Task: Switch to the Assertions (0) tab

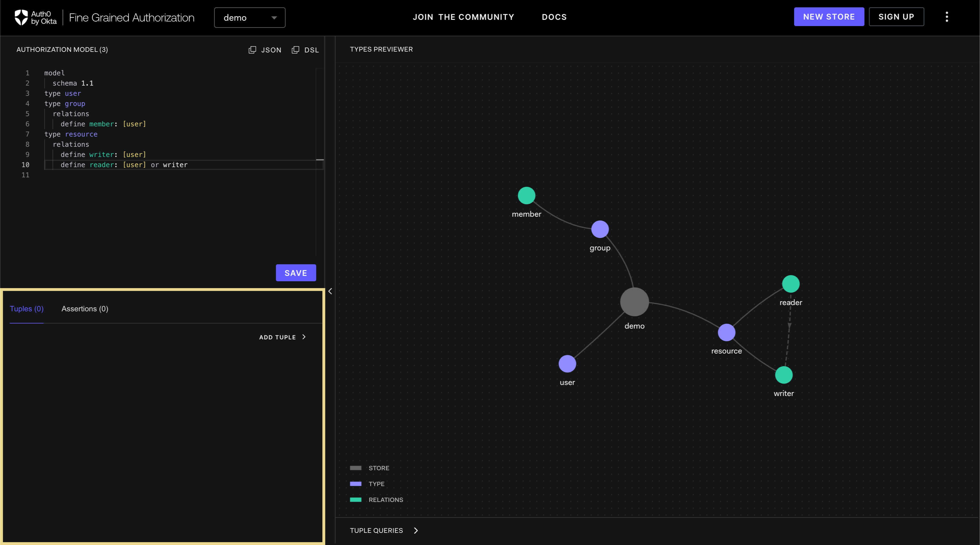Action: [85, 308]
